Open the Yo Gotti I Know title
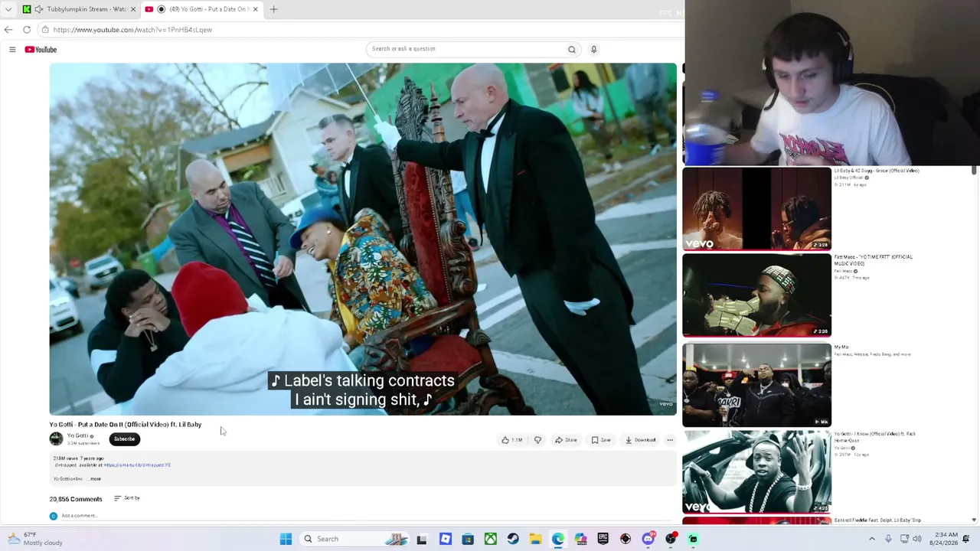Screen dimensions: 980x551 [x=874, y=437]
